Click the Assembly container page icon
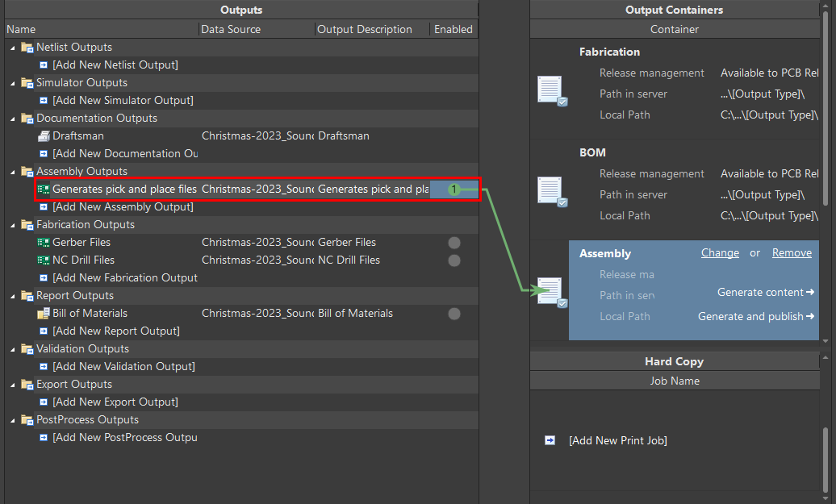 552,292
